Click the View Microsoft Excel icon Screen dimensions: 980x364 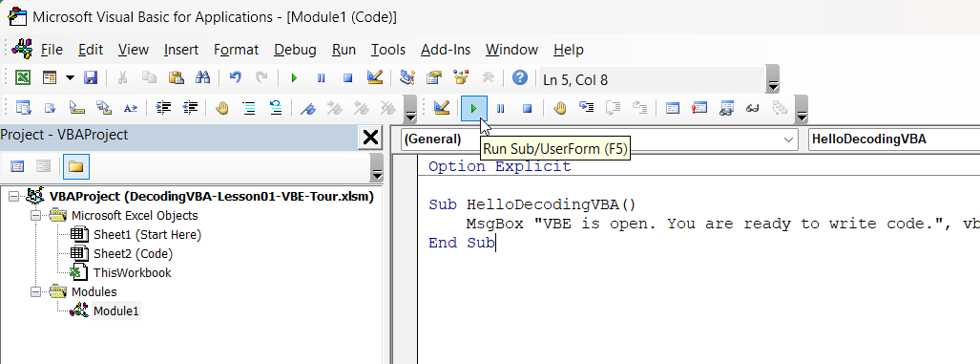coord(23,77)
